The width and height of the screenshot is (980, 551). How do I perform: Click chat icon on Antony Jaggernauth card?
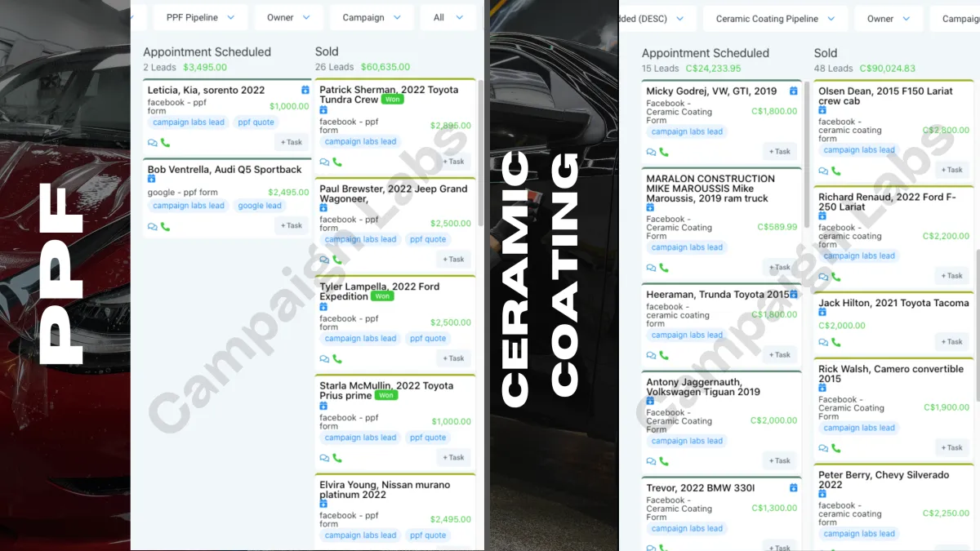pos(651,461)
